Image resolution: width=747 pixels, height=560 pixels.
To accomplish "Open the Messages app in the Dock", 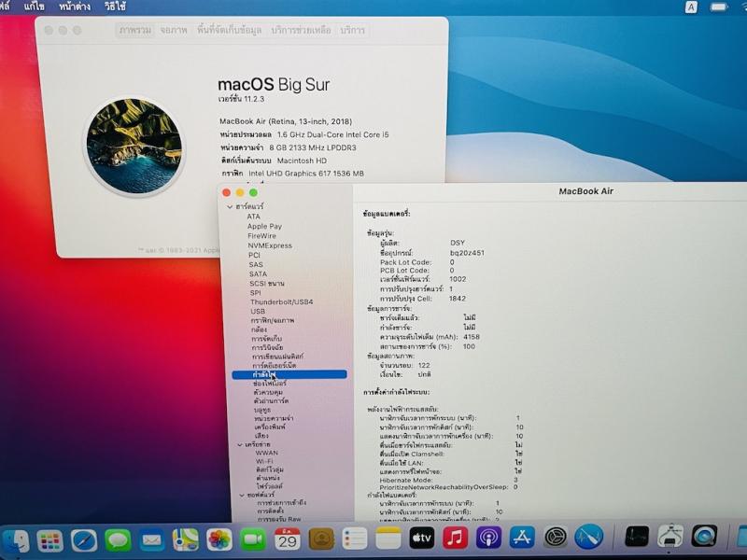I will (x=118, y=540).
